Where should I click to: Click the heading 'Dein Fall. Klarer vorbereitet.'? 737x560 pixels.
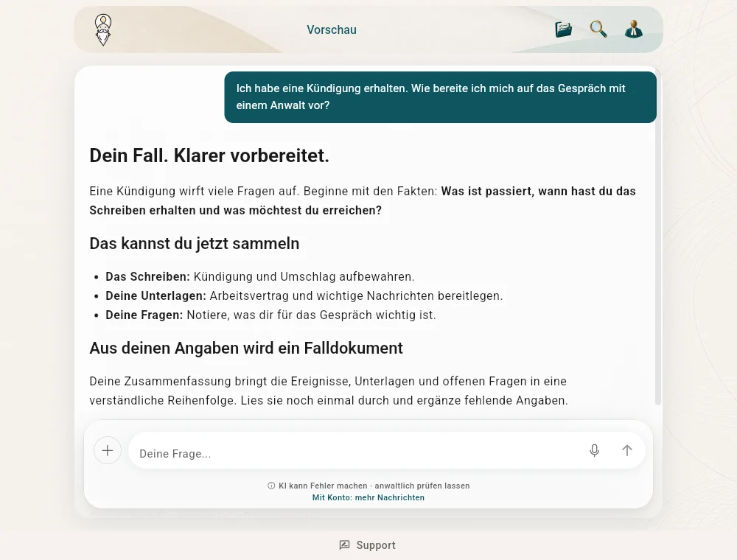click(209, 155)
